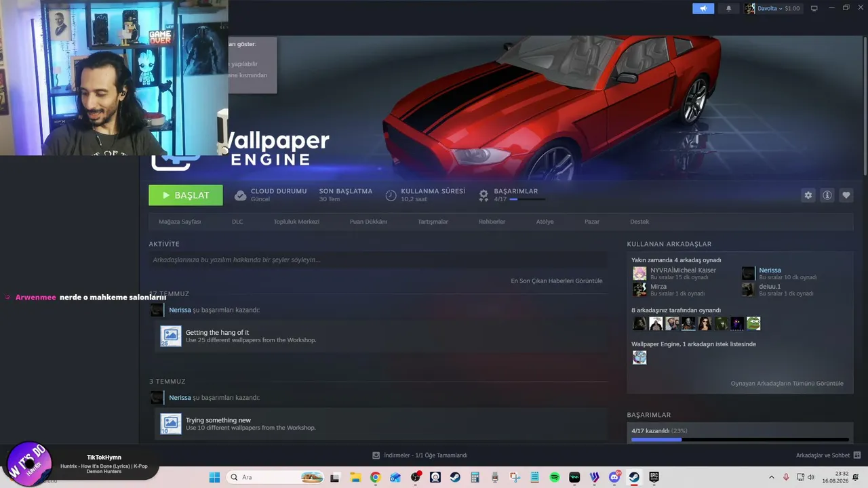Open Epic Games Launcher from the taskbar
The height and width of the screenshot is (488, 868).
(654, 477)
